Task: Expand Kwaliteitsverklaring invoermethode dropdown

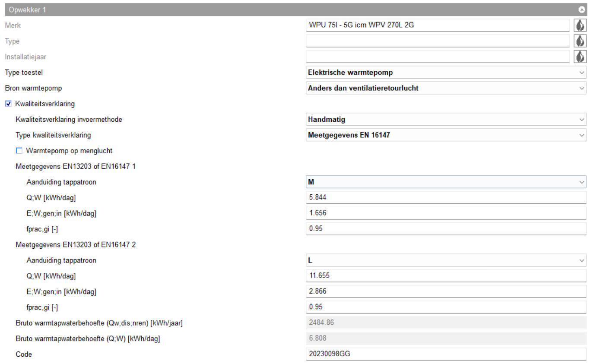Action: tap(446, 120)
